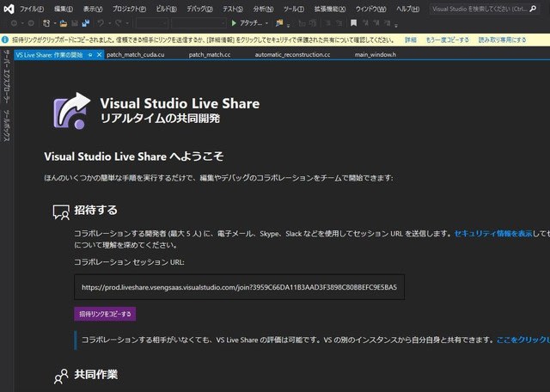Screen dimensions: 550x392
Task: Click the アタッチ... button label
Action: (251, 23)
